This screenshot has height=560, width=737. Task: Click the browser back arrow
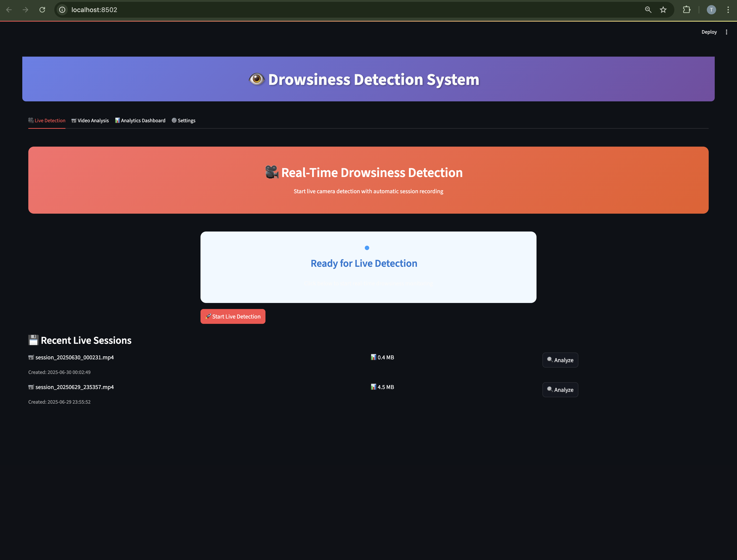click(x=9, y=10)
